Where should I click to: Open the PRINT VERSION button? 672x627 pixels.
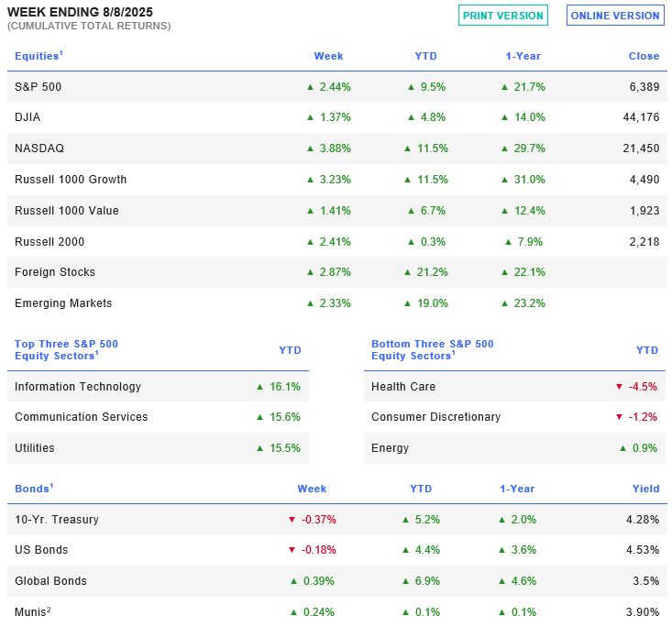click(502, 16)
